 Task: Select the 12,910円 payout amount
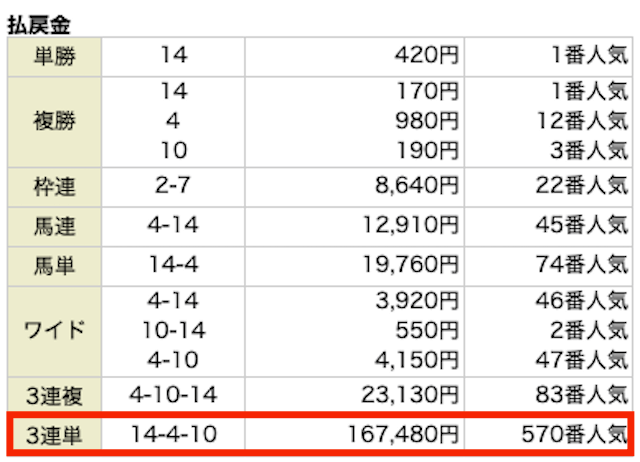(411, 225)
